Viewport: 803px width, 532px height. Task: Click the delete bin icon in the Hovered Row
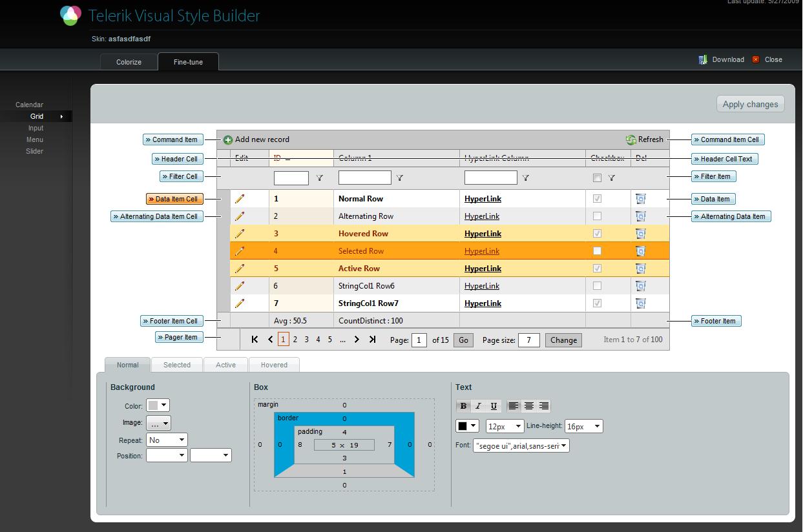[640, 234]
